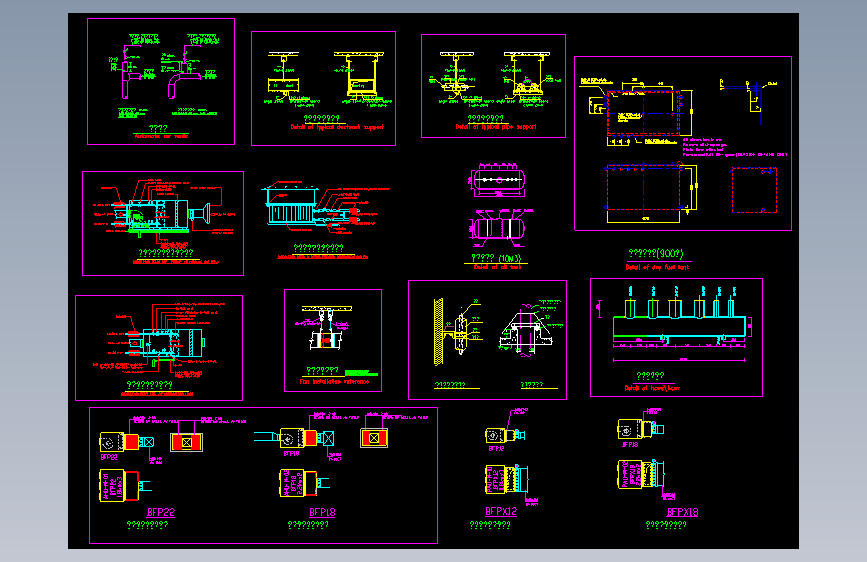Image resolution: width=867 pixels, height=562 pixels.
Task: Click the 'Detail of typical ductwork support' caption
Action: pos(337,127)
